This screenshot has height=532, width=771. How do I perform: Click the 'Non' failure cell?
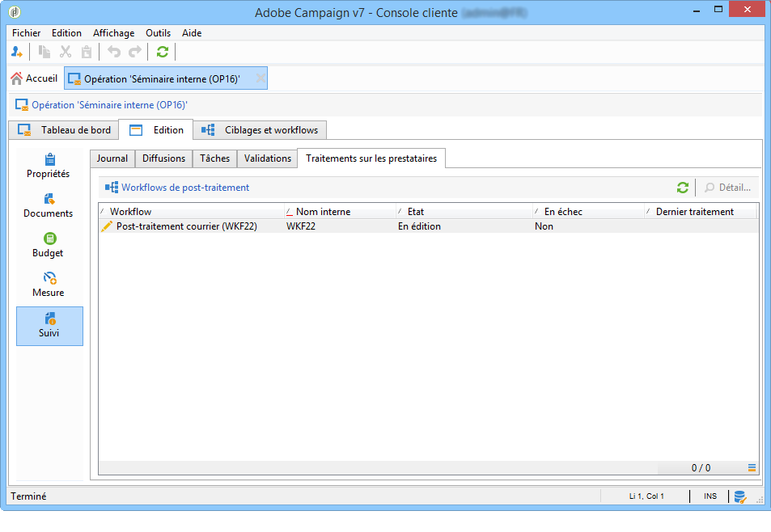pos(544,226)
